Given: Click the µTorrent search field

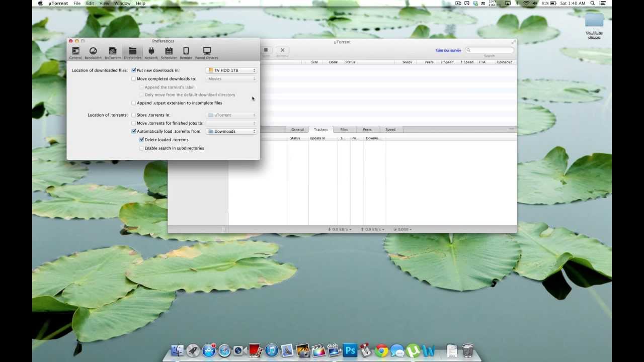Looking at the screenshot, I should click(490, 50).
